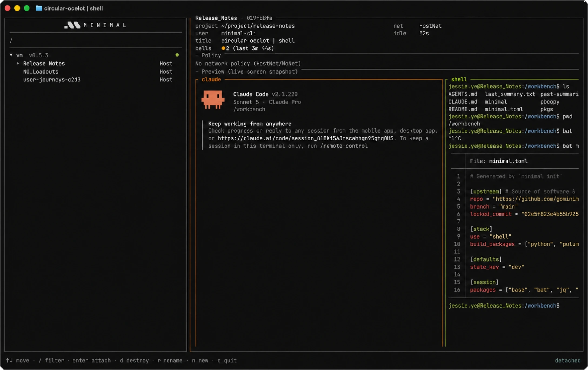Click session id 019fd8fa
This screenshot has width=588, height=370.
[x=259, y=18]
